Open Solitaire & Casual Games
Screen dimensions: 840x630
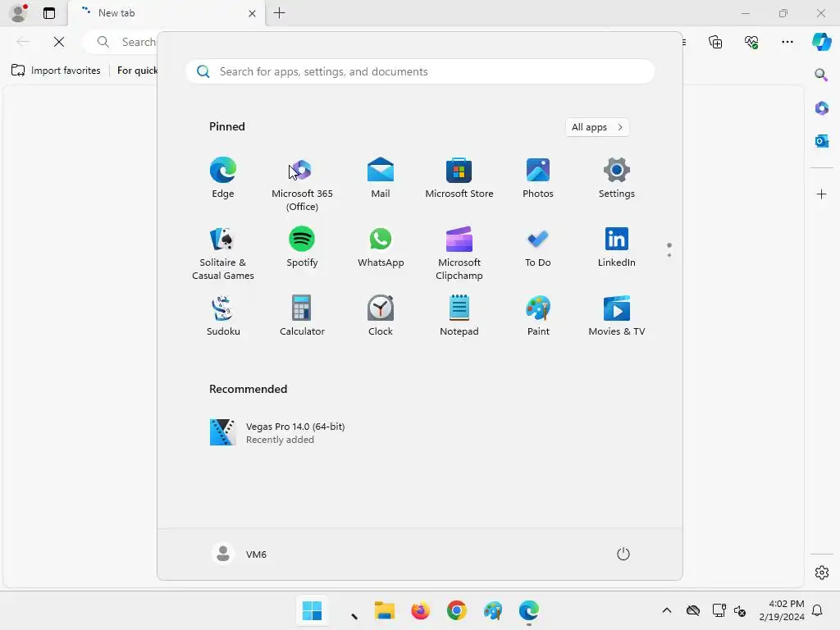coord(223,254)
